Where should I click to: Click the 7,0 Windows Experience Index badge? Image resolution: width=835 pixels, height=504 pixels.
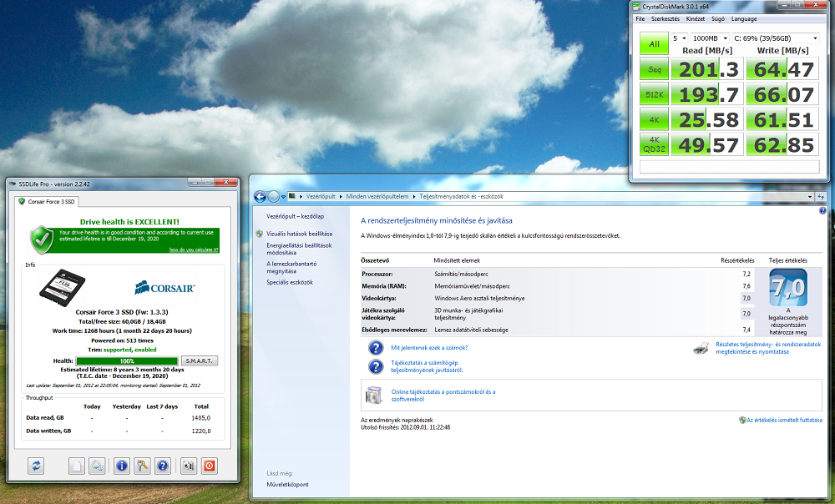pos(788,287)
